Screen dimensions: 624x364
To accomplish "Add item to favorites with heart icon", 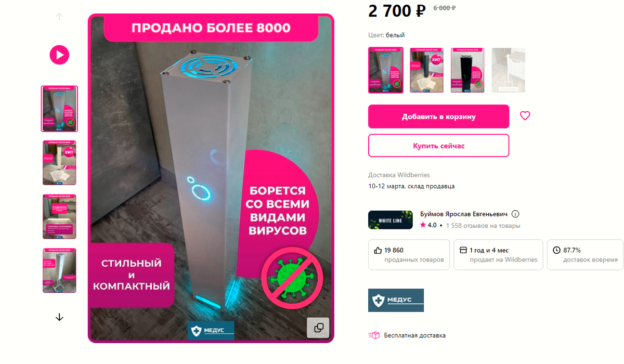I will (525, 116).
